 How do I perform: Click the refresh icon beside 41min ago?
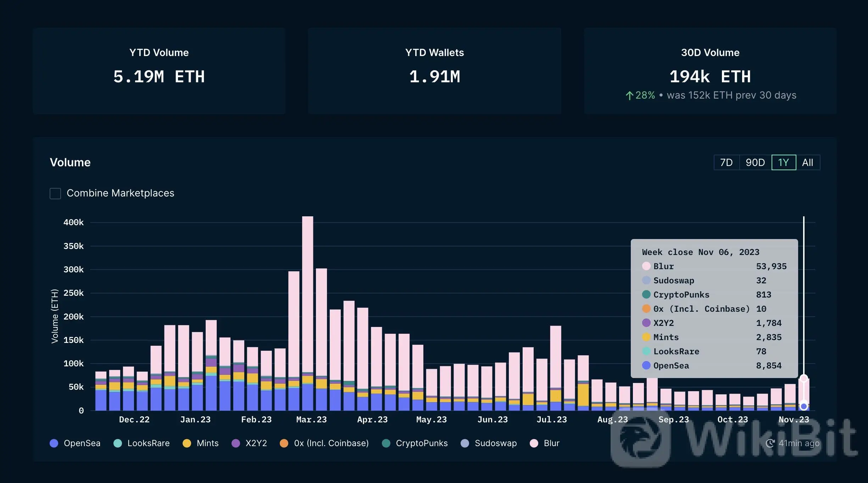pyautogui.click(x=770, y=443)
